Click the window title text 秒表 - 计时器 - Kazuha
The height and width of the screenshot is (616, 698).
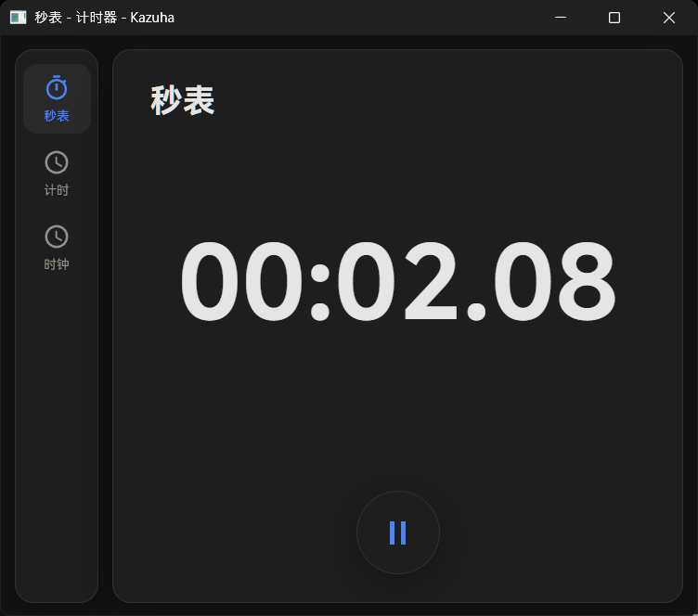tap(104, 18)
